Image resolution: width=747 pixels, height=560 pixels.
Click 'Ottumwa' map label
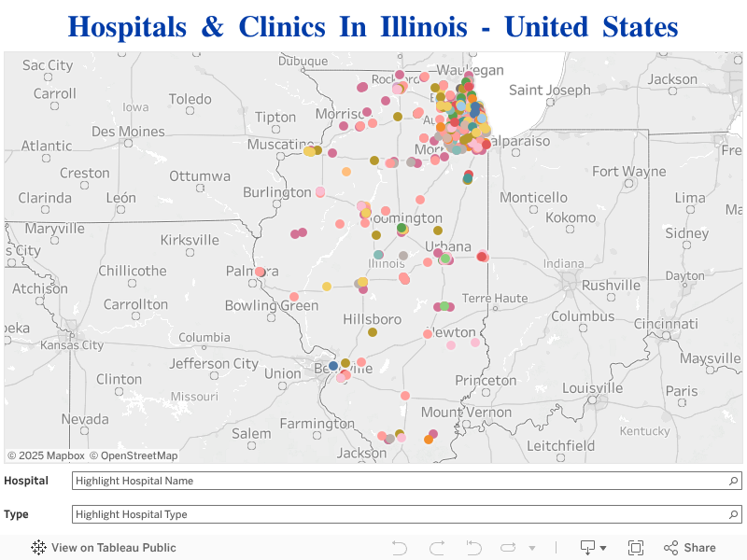(x=200, y=176)
